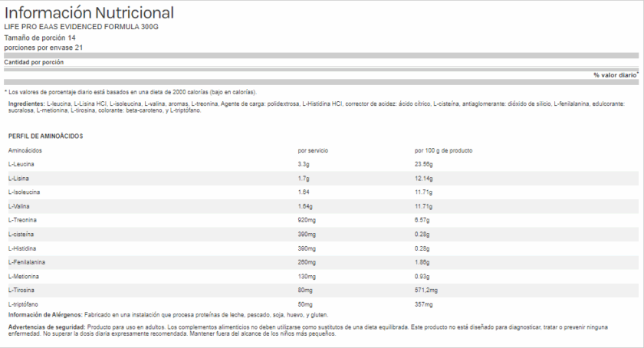Click the 3.3g value for L-Leucina
This screenshot has height=348, width=644.
click(303, 164)
